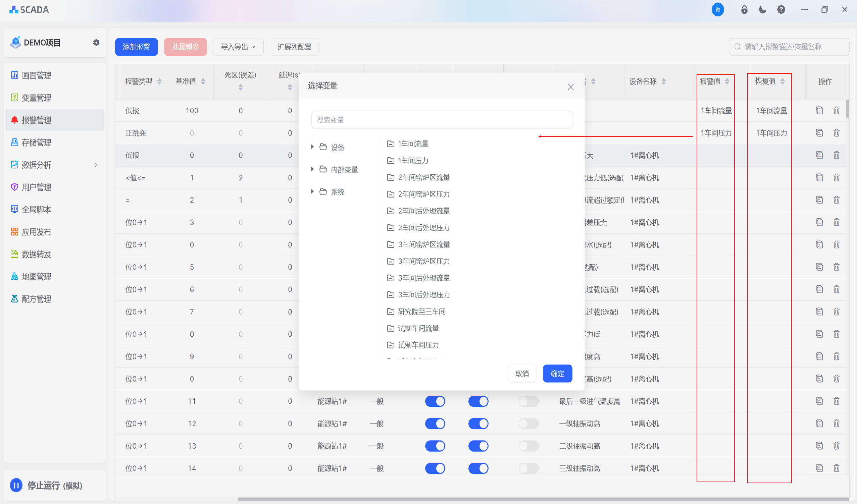Enable the off switch in 三级轴振动高 row

pos(528,468)
